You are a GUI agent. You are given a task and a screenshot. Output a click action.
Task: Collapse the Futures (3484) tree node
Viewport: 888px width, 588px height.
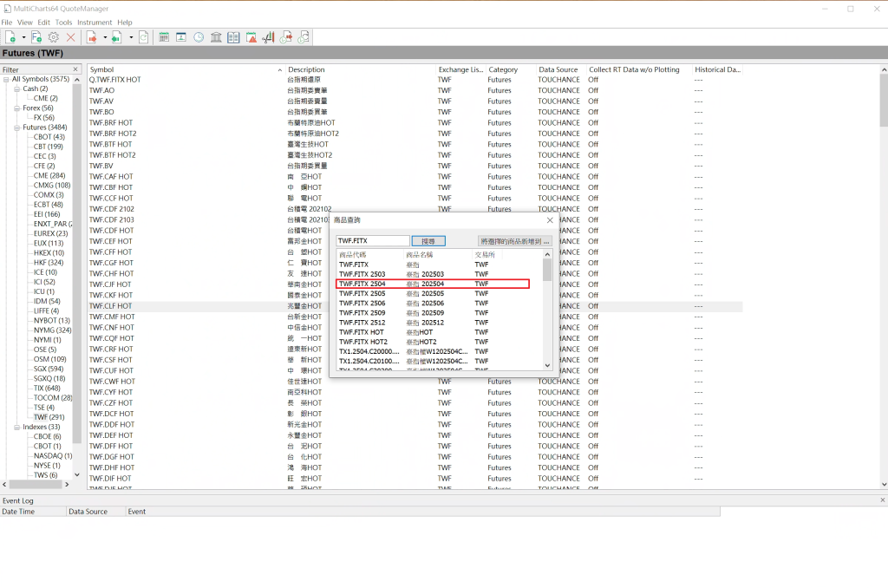[16, 127]
